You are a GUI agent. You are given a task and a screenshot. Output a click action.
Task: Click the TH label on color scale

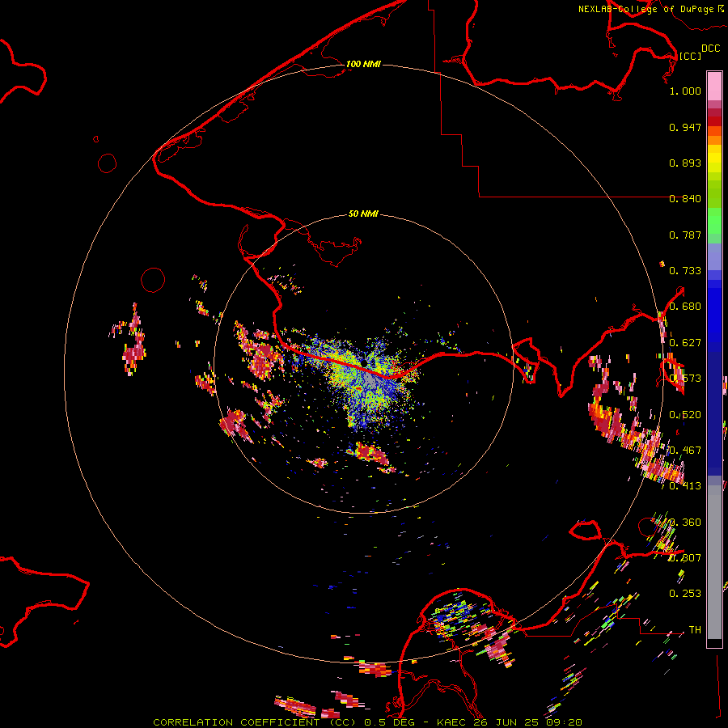pyautogui.click(x=695, y=630)
